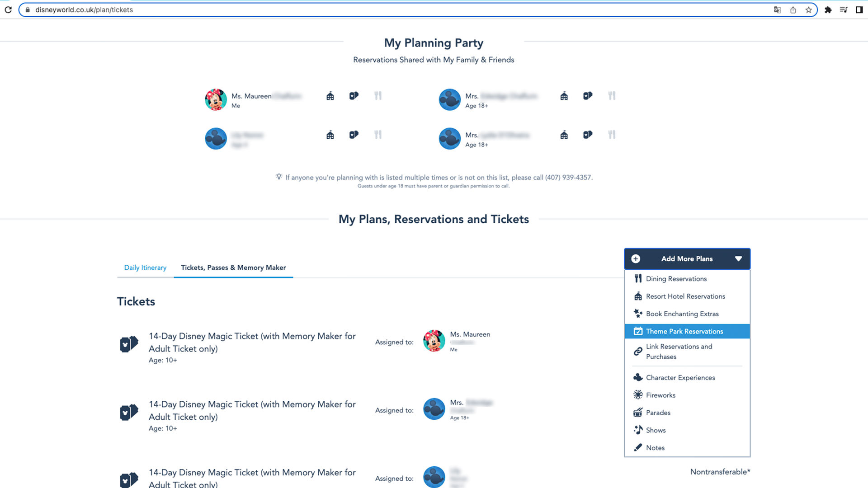Click the ticket icon beside the Mrs. Age 18+ ticket
868x488 pixels.
tap(129, 412)
